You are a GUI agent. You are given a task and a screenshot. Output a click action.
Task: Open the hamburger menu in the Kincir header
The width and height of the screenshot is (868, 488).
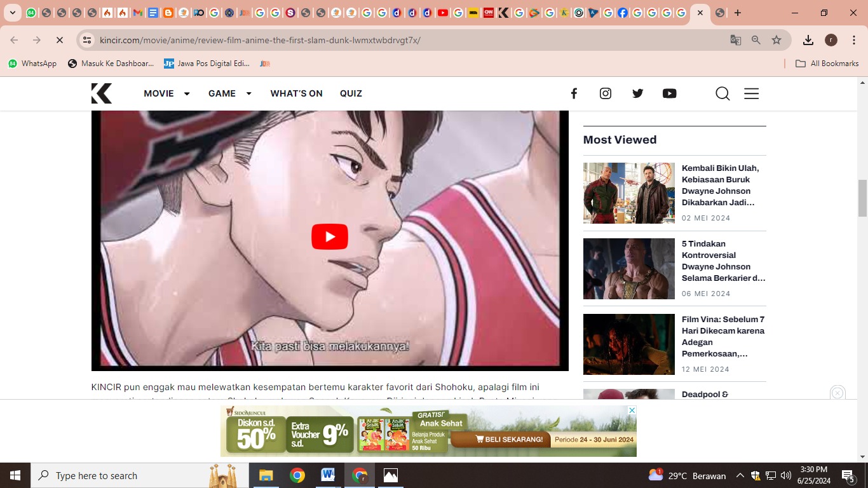pyautogui.click(x=752, y=93)
